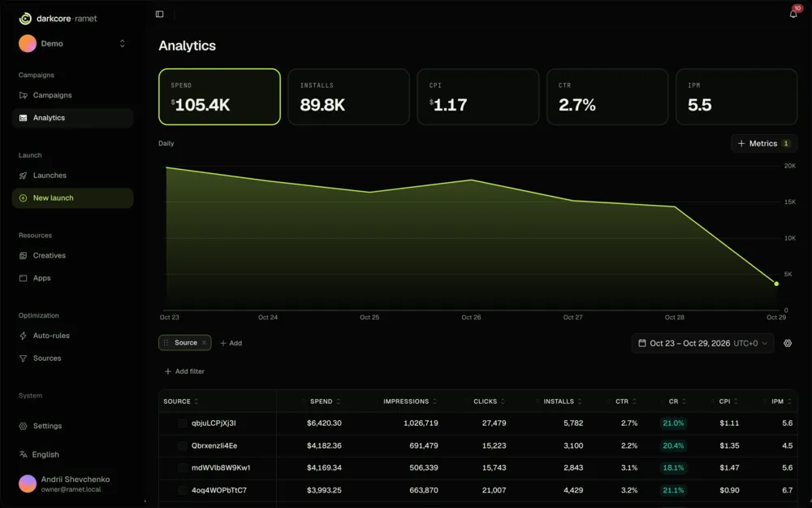The image size is (812, 508).
Task: Open Sources in the sidebar
Action: tap(72, 358)
